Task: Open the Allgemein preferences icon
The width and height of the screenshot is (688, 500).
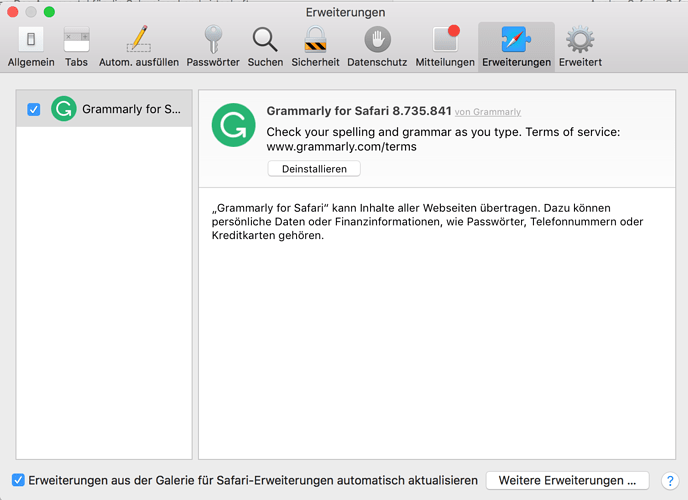Action: pos(31,40)
